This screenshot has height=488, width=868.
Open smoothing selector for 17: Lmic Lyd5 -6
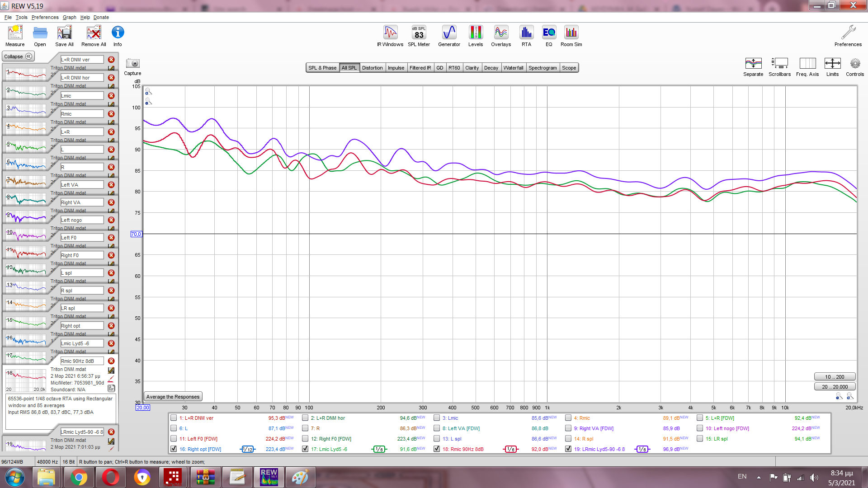pos(379,449)
